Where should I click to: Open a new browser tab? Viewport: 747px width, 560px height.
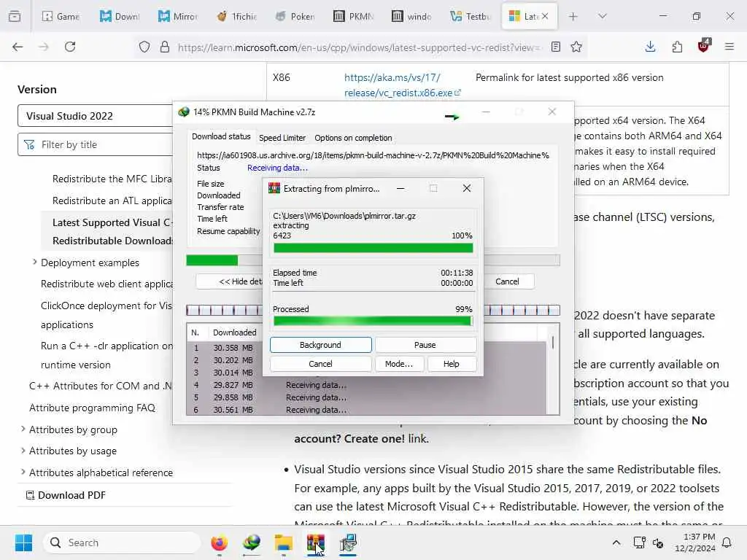tap(573, 17)
